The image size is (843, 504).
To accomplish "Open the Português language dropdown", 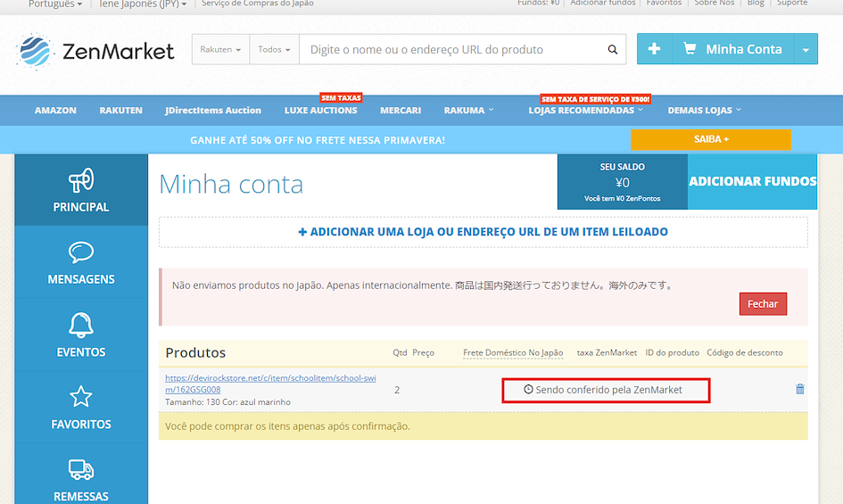I will 55,4.
